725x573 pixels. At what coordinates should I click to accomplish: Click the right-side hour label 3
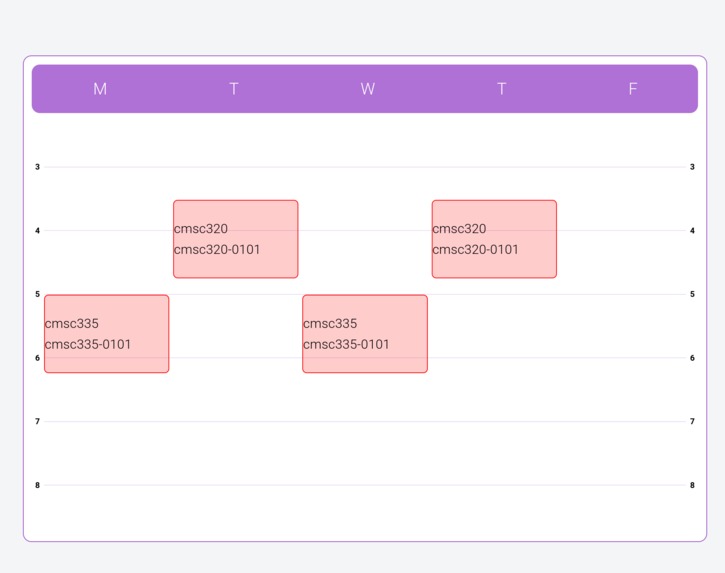click(x=692, y=167)
